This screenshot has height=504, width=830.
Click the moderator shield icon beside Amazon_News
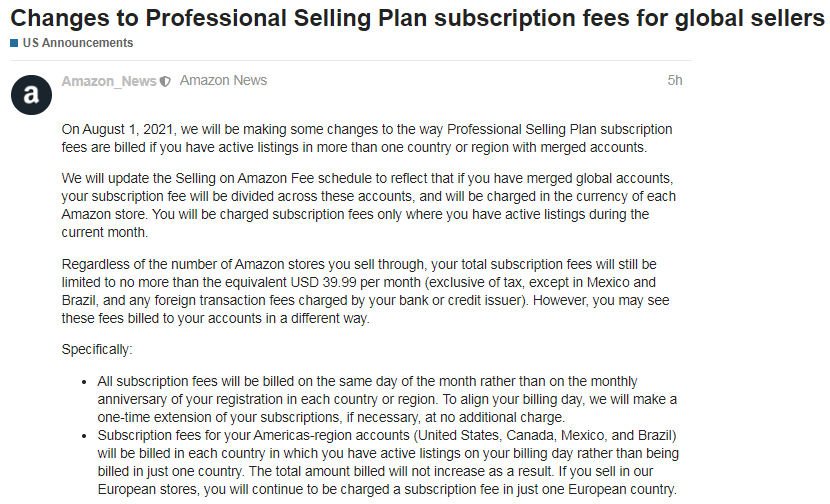[165, 82]
